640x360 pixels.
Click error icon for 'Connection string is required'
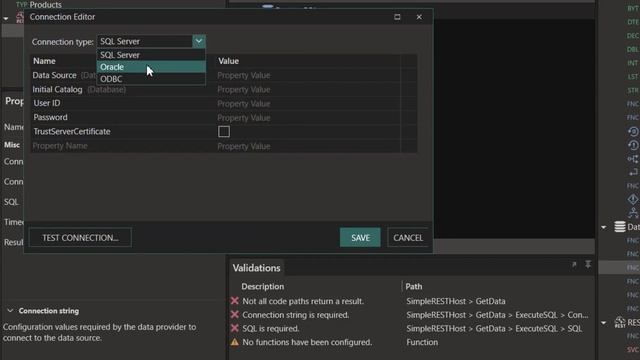click(x=235, y=315)
